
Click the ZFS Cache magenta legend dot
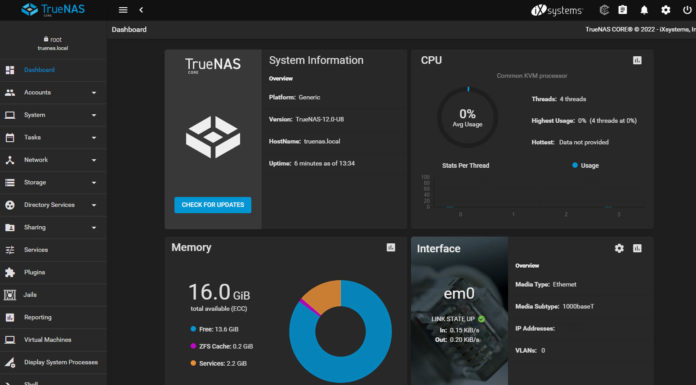(x=193, y=346)
